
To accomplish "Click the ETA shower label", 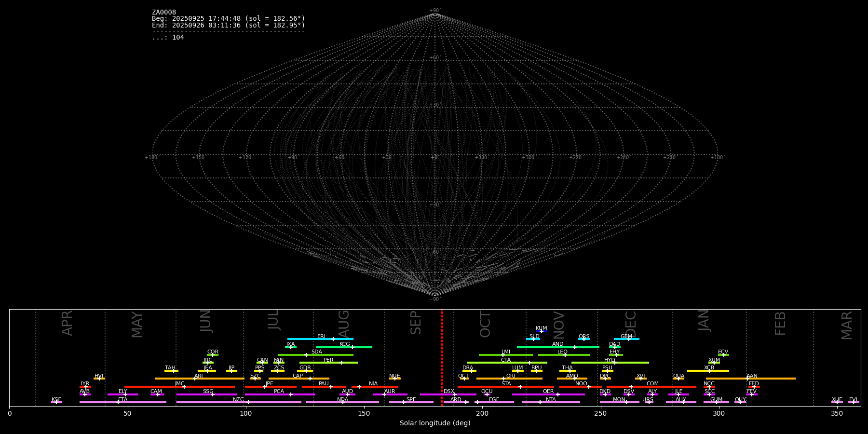I will tap(123, 400).
